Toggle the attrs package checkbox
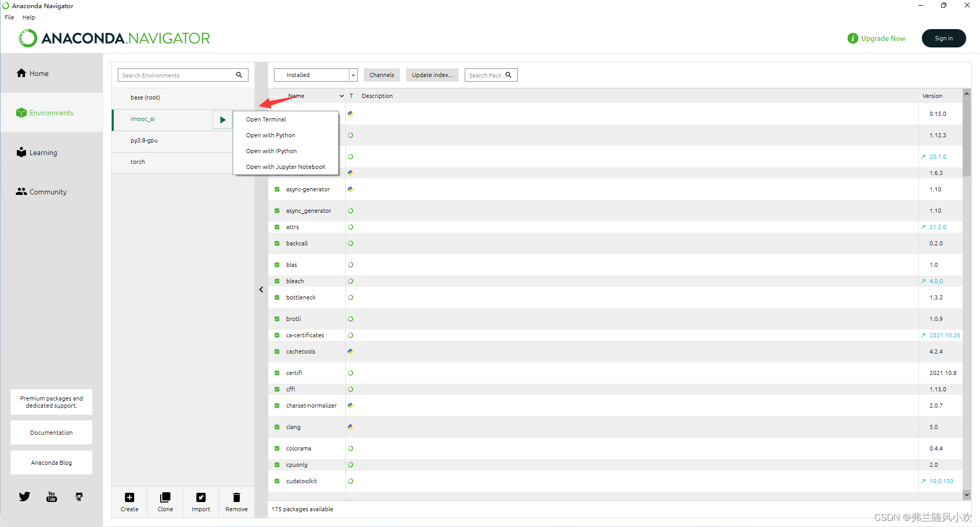Image resolution: width=980 pixels, height=527 pixels. click(277, 227)
